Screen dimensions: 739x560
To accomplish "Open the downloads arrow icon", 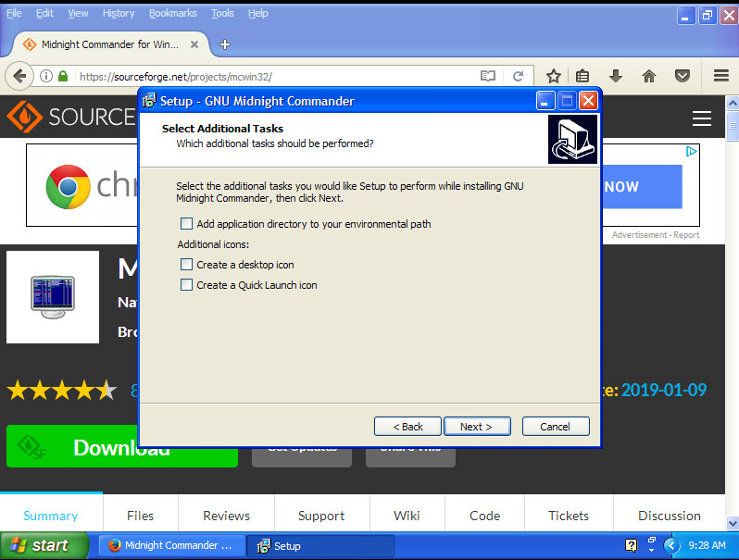I will click(616, 76).
